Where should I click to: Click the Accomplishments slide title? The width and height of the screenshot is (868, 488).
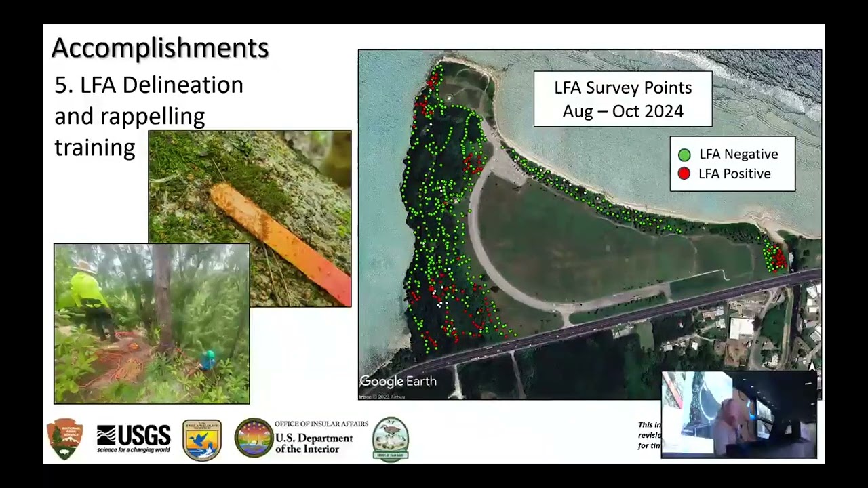pos(160,48)
